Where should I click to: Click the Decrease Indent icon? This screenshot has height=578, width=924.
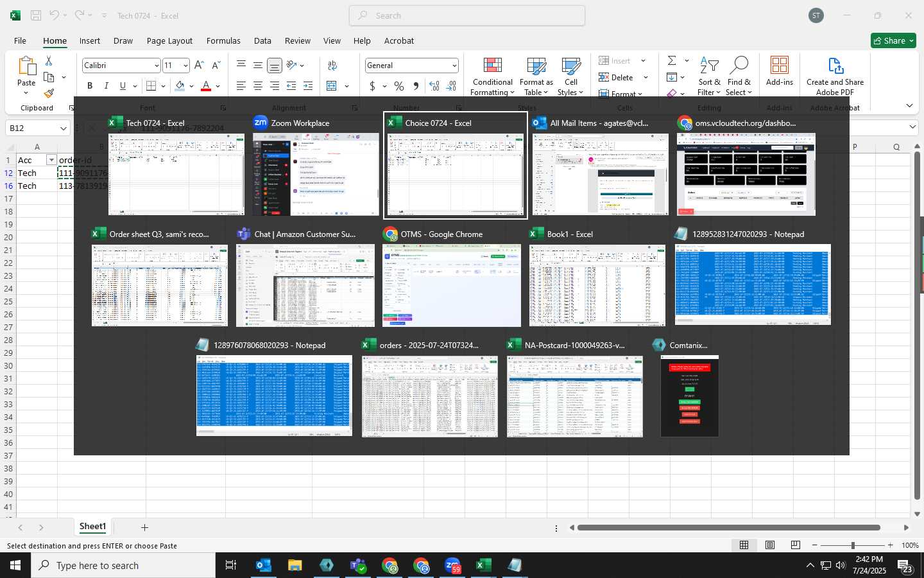[x=291, y=86]
